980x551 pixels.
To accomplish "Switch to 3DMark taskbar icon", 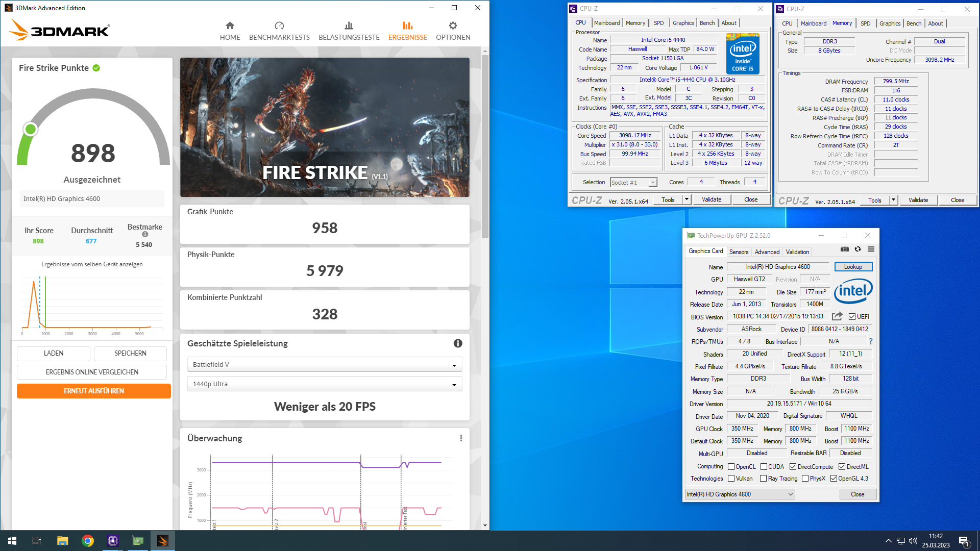I will click(x=163, y=541).
